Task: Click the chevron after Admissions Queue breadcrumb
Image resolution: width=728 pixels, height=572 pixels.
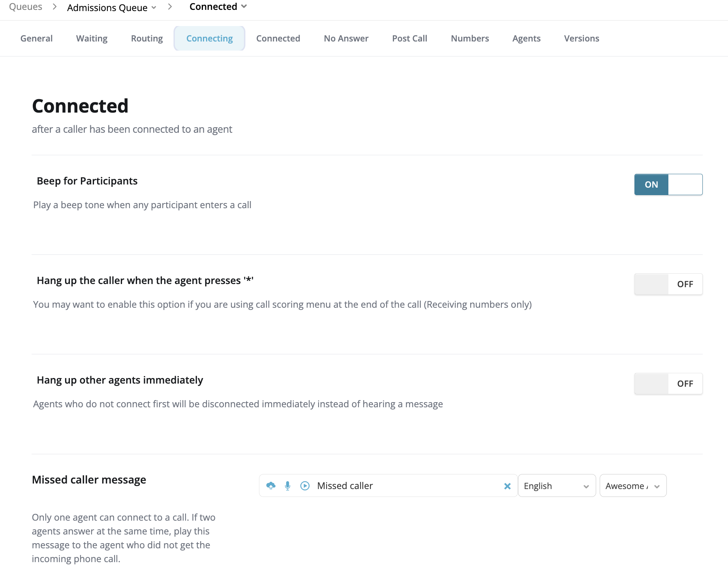Action: 170,7
